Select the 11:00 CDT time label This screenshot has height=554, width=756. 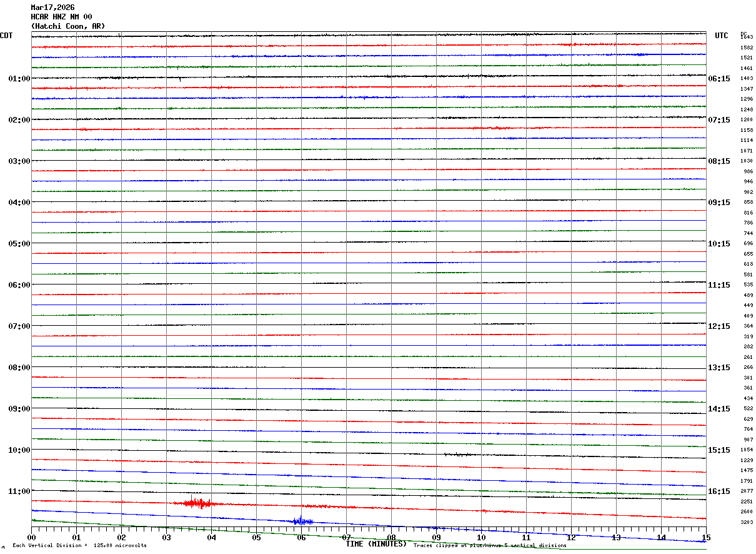coord(19,491)
